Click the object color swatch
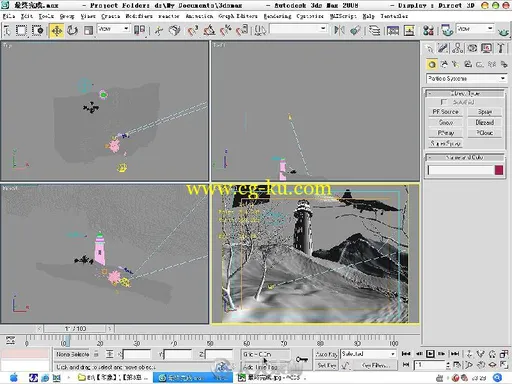The width and height of the screenshot is (512, 384). (499, 170)
